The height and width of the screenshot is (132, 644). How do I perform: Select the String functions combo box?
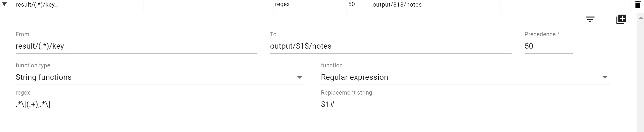[155, 77]
